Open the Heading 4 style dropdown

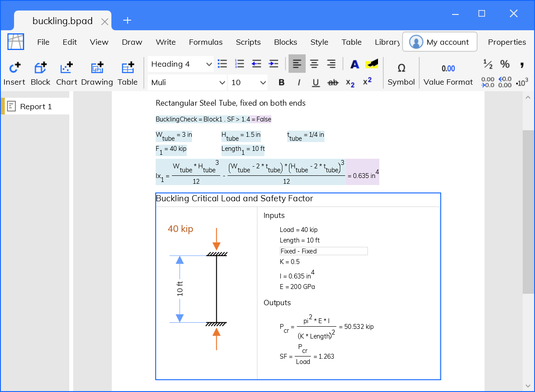[181, 64]
